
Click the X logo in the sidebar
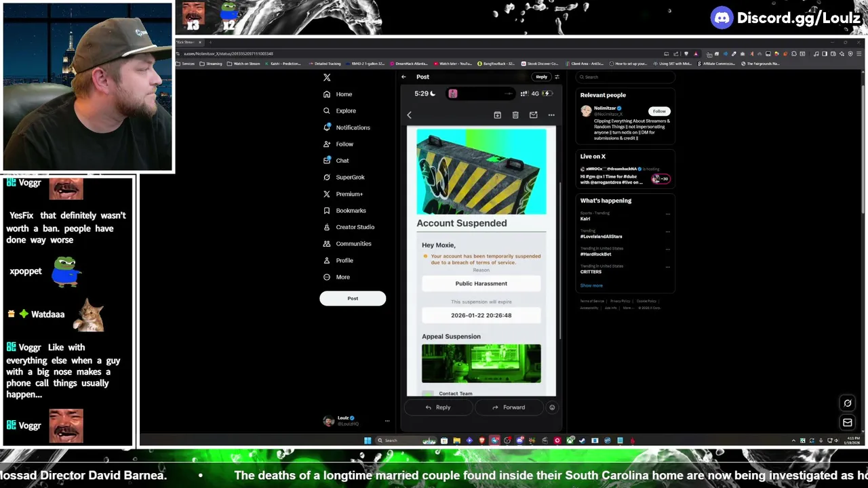(327, 77)
